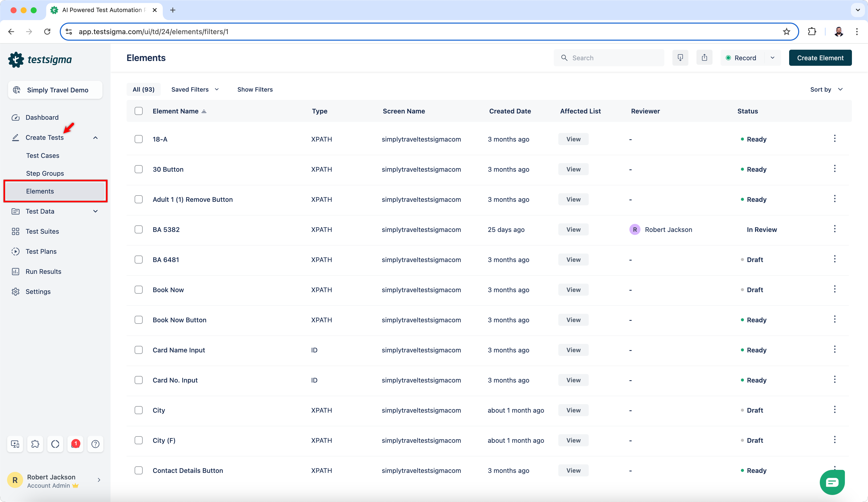Screen dimensions: 868x502
Task: Expand the Sort by dropdown
Action: click(x=826, y=90)
